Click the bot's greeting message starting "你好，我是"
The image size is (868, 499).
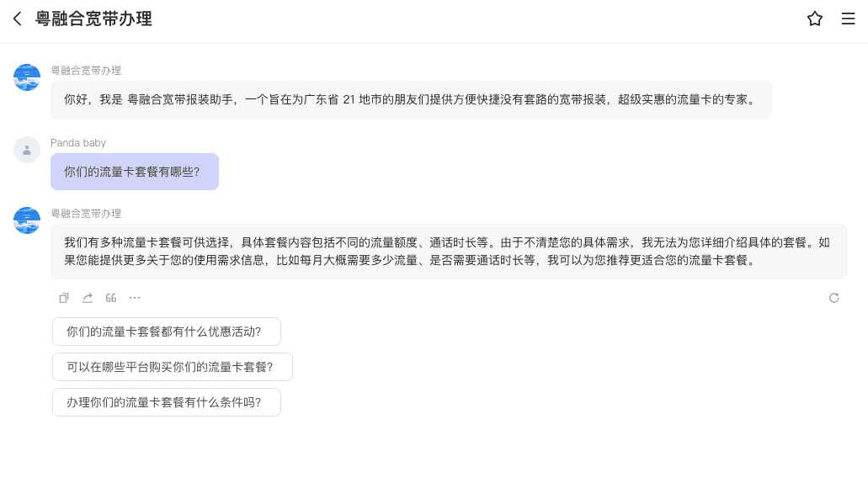(411, 99)
